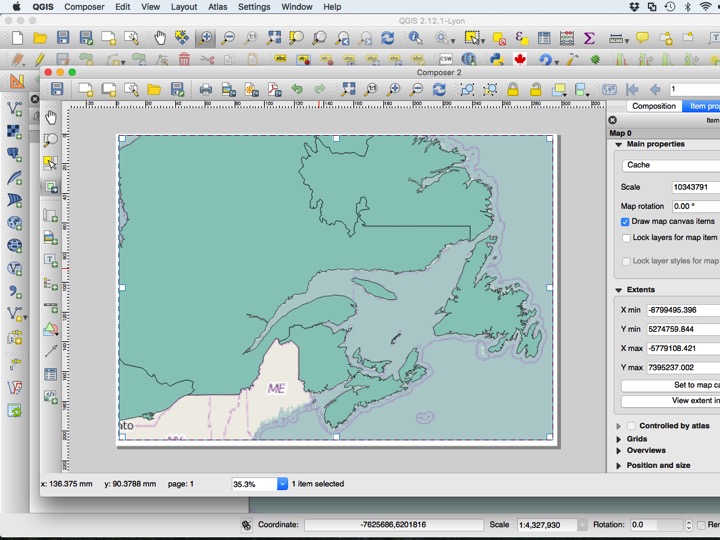Open the Cache preview mode dropdown
Screen dimensions: 720x540
coord(671,165)
